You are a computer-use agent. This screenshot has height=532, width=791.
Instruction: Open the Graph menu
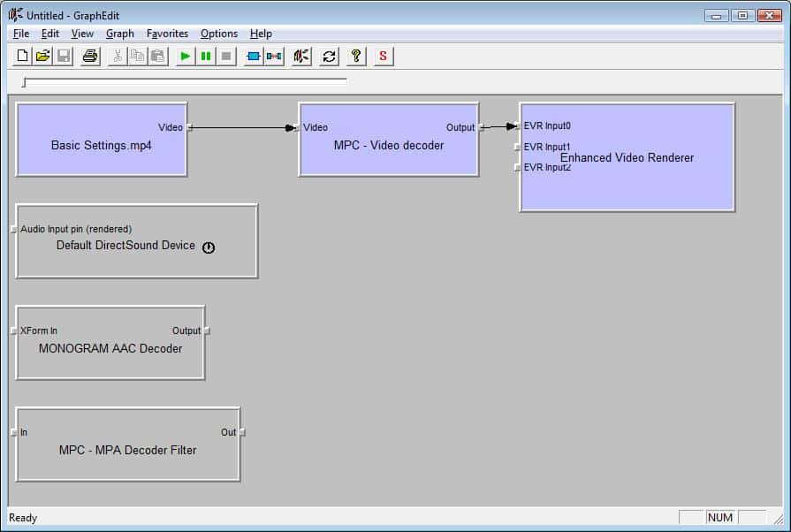119,34
